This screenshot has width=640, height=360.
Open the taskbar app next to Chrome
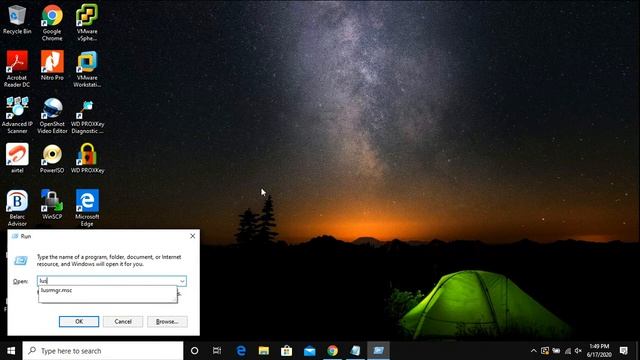(x=355, y=351)
